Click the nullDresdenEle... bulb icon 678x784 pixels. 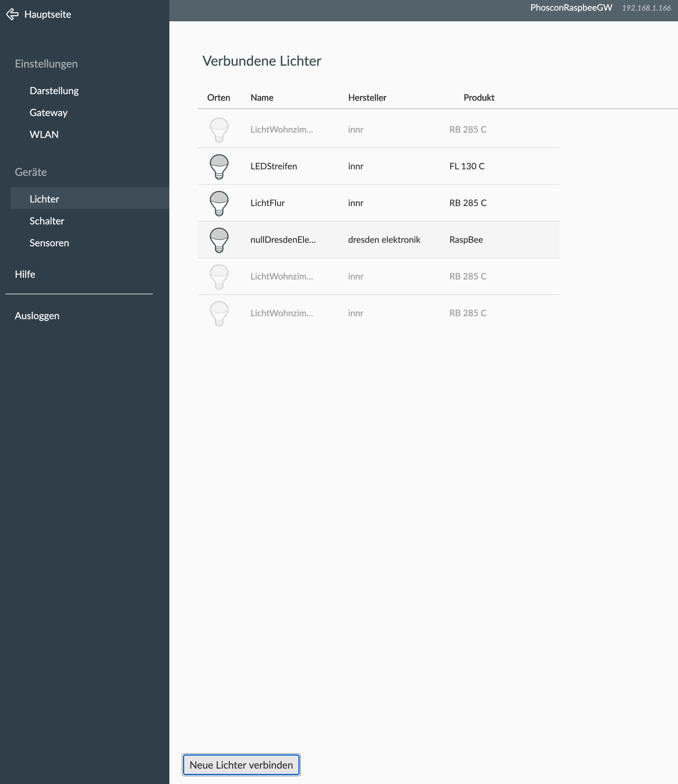219,240
